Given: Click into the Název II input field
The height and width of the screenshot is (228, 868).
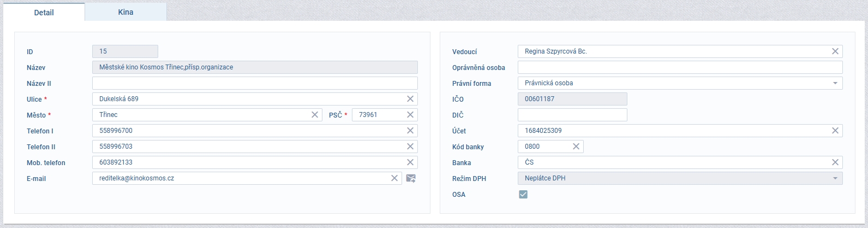Looking at the screenshot, I should point(254,83).
